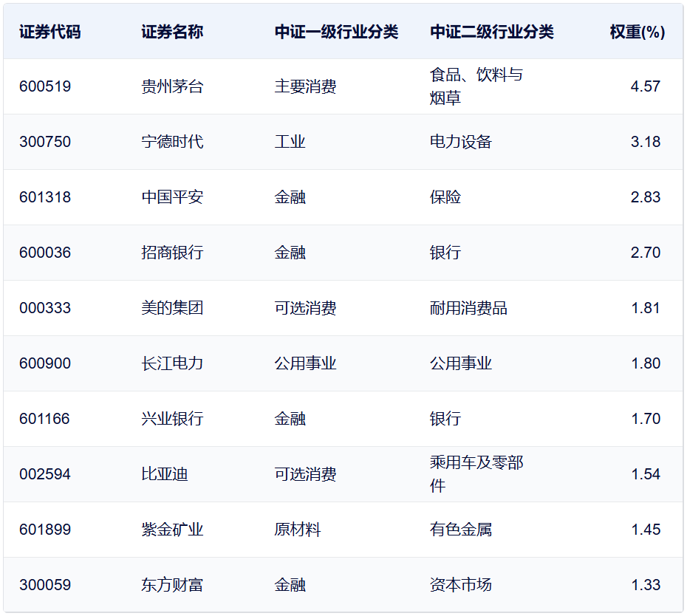
Task: Click weight value 3.18
Action: point(646,142)
